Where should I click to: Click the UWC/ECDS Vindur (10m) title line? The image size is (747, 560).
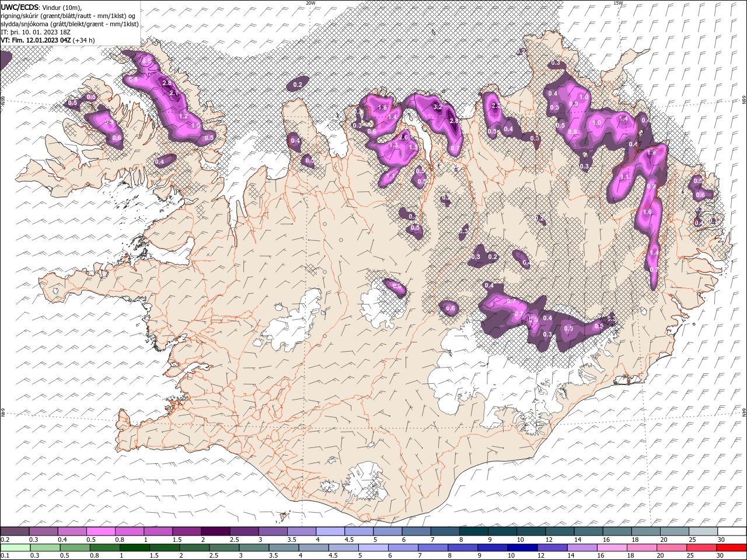point(42,7)
